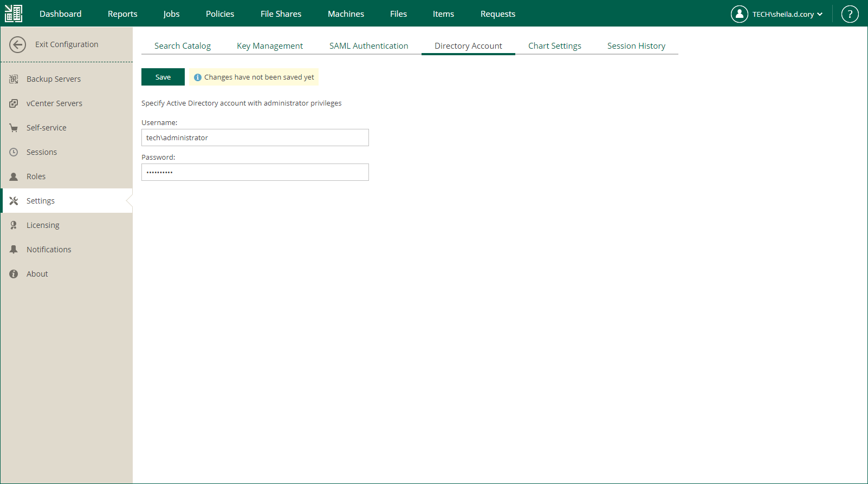Click the Veeam logo icon in the header
868x484 pixels.
point(14,14)
